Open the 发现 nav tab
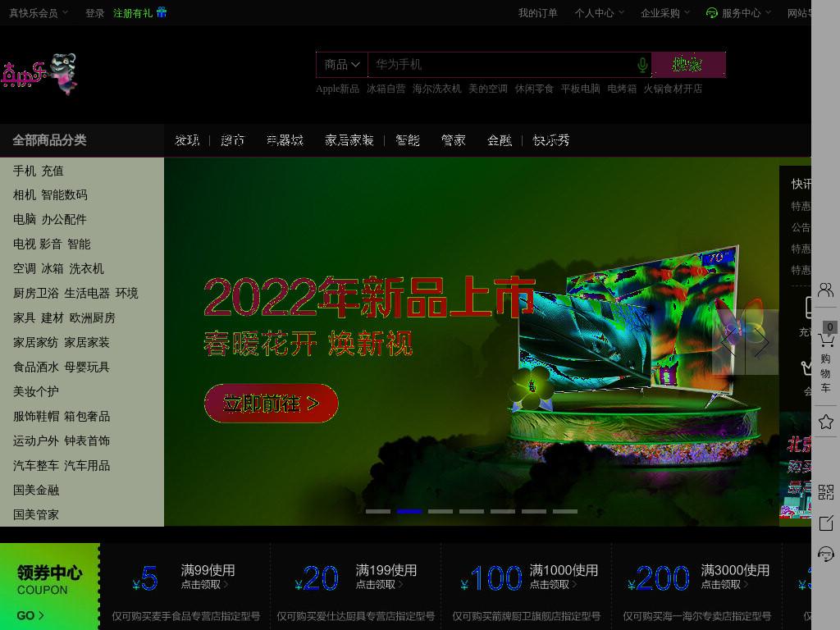The width and height of the screenshot is (840, 630). (x=187, y=140)
